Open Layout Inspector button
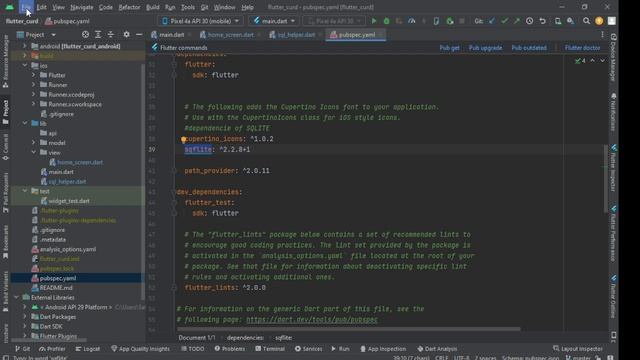Image resolution: width=640 pixels, height=360 pixels. (x=578, y=349)
